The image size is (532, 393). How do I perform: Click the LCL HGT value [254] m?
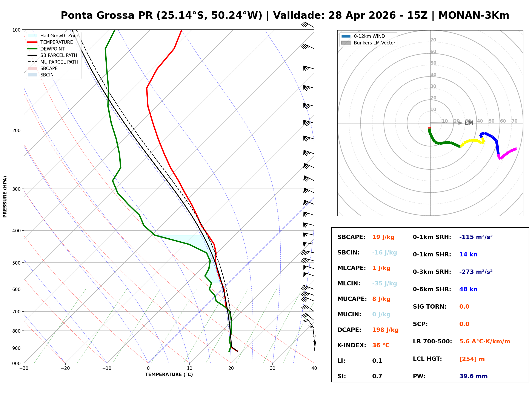472,359
